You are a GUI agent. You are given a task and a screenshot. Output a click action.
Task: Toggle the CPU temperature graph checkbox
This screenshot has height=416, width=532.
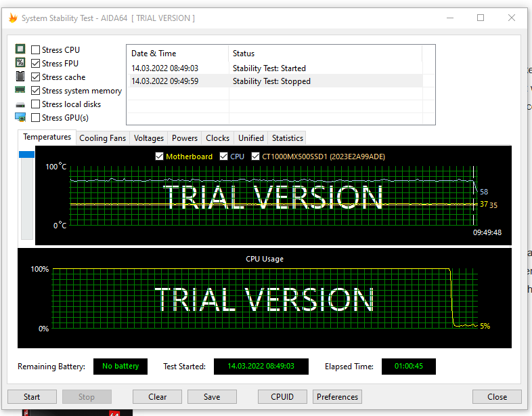point(223,157)
